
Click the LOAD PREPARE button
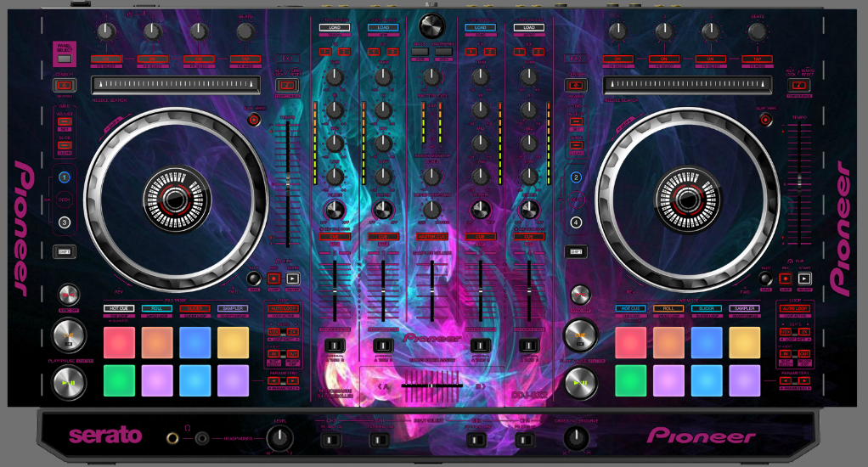pyautogui.click(x=443, y=52)
